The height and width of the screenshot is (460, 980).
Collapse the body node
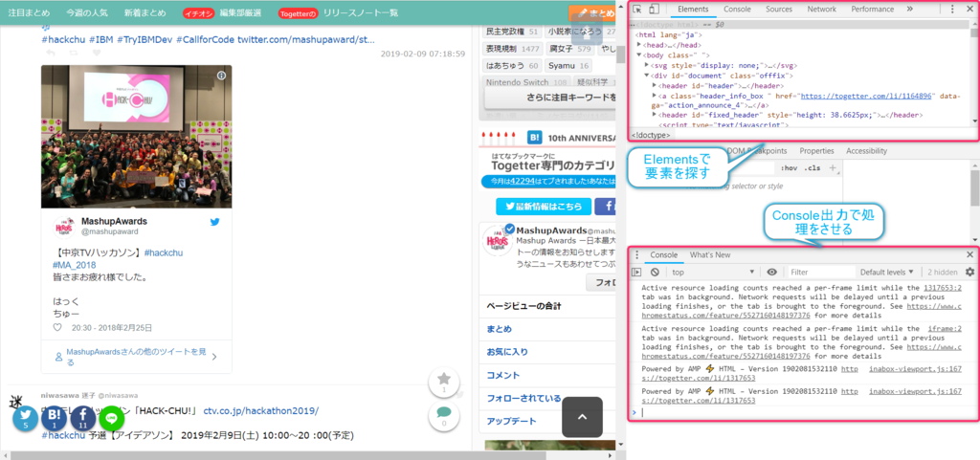coord(639,55)
